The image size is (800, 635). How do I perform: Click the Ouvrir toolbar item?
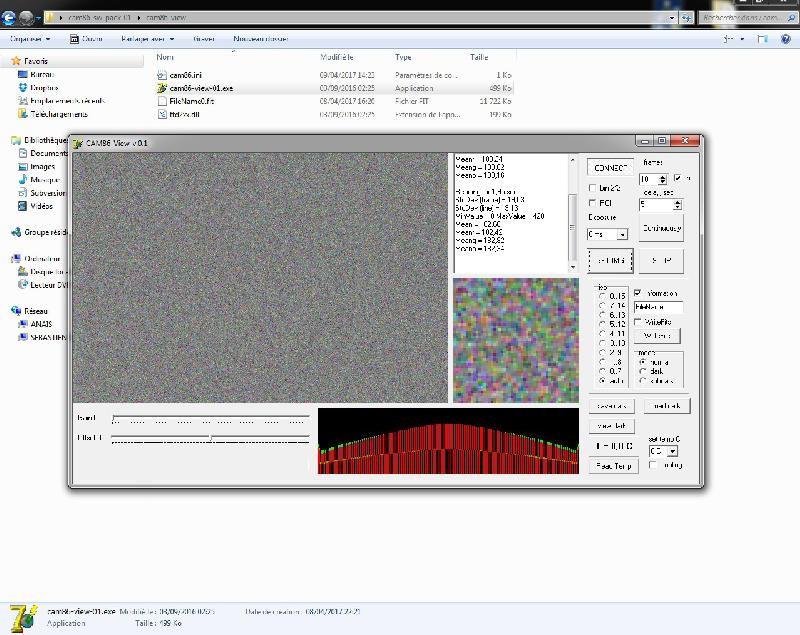coord(86,39)
